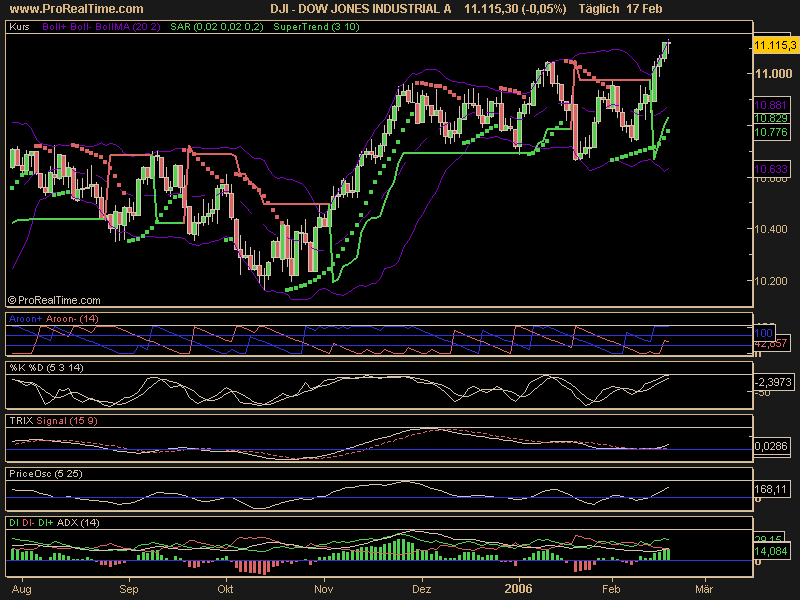Click the ADX value tag 14,084
Screen dimensions: 800x600
771,552
